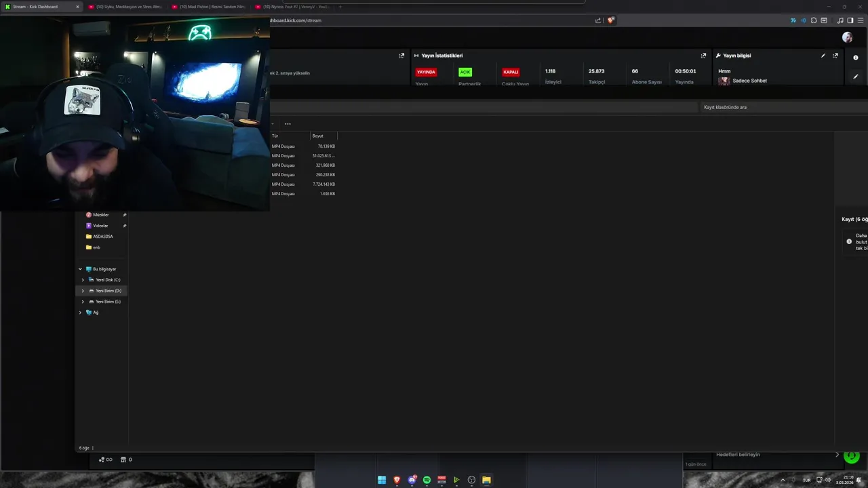The width and height of the screenshot is (868, 488).
Task: Sort files by the Boyut column header
Action: 323,136
